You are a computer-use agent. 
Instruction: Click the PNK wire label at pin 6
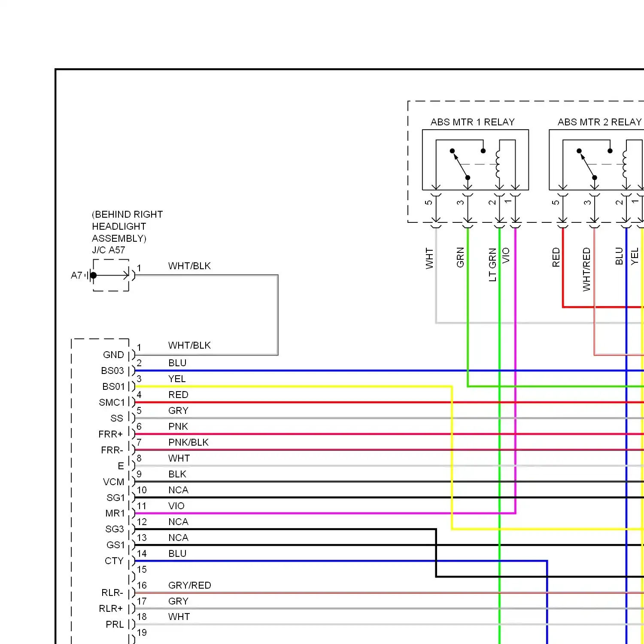178,426
